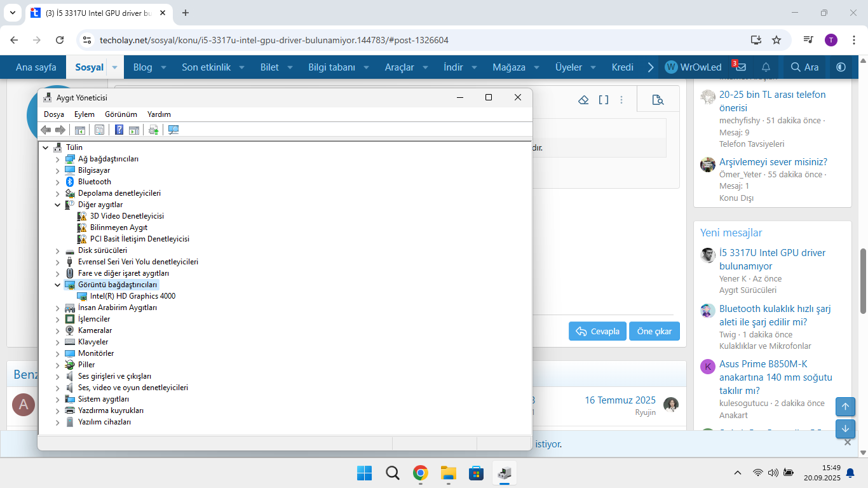
Task: Click Scan for hardware changes toolbar icon
Action: coord(173,130)
